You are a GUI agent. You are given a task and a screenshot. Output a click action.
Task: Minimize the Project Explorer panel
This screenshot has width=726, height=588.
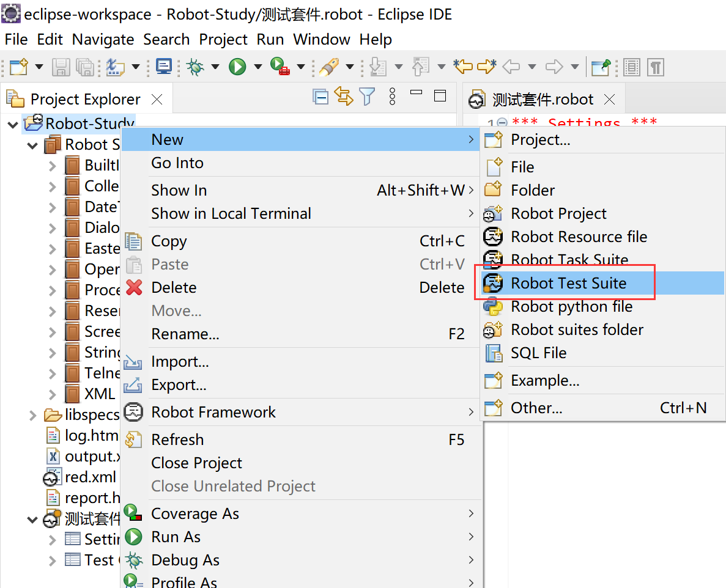click(x=417, y=92)
